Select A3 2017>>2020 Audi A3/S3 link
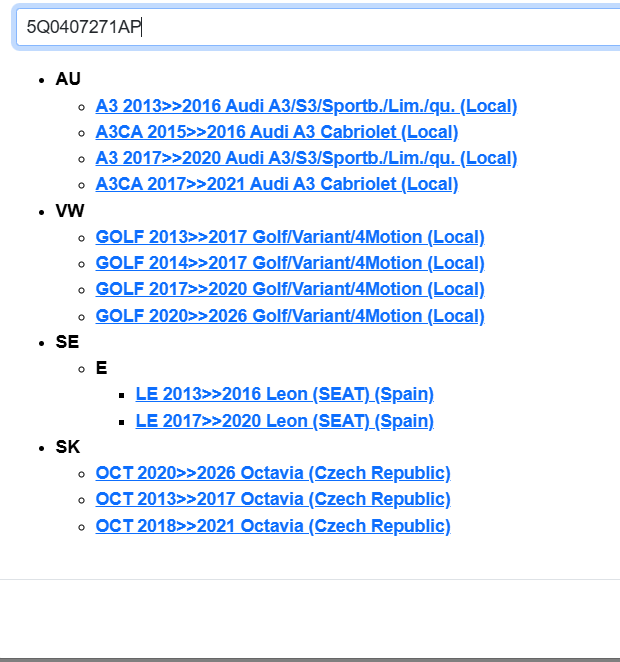Viewport: 620px width, 662px height. coord(306,158)
